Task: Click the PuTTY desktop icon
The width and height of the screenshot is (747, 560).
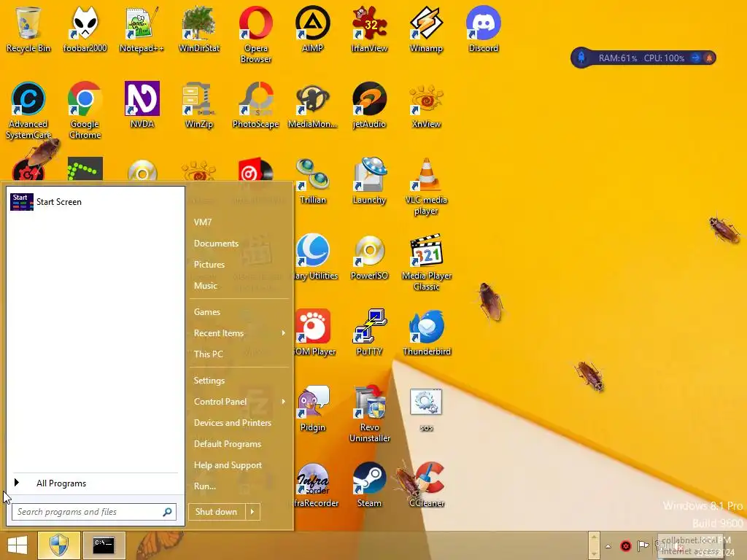Action: [x=369, y=332]
